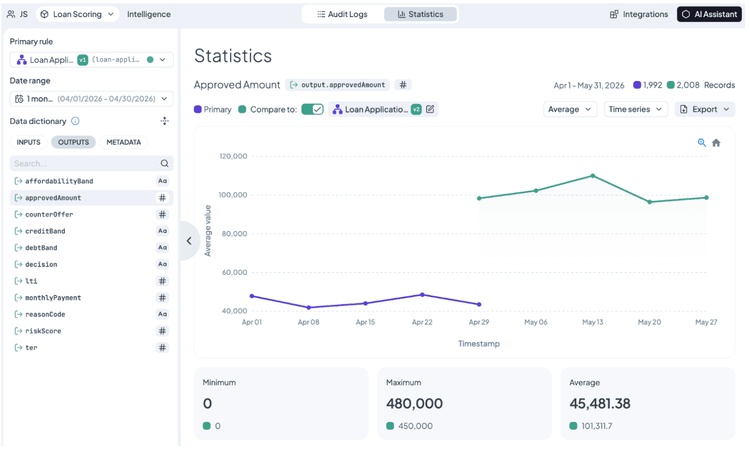Select the OUTPUTS tab
The width and height of the screenshot is (750, 455).
coord(74,142)
